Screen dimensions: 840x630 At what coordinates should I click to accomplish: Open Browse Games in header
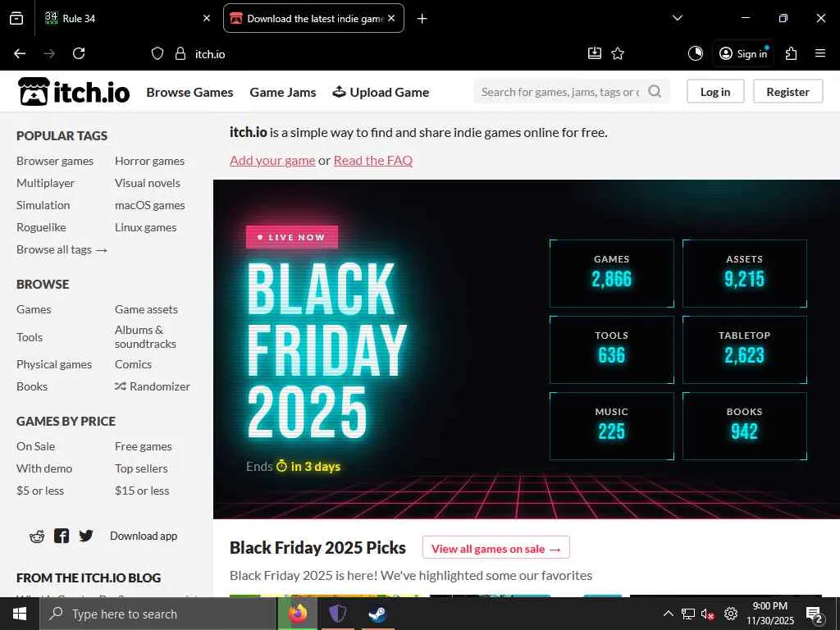click(189, 92)
